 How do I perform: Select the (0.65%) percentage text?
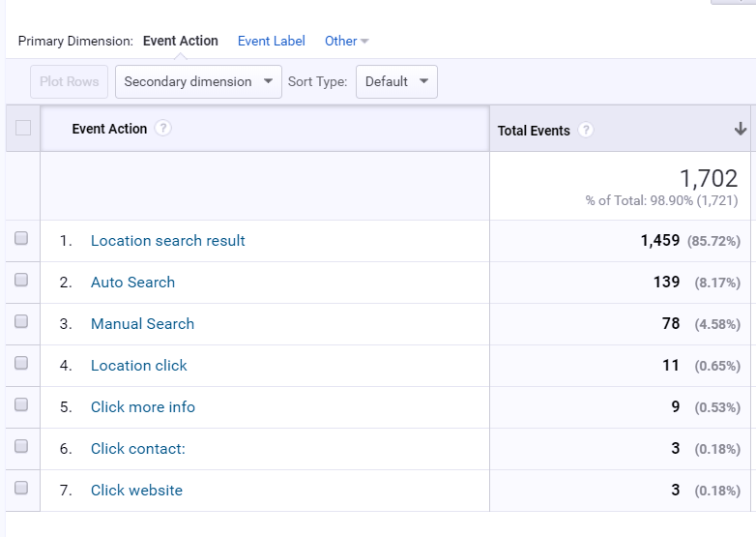pos(717,366)
